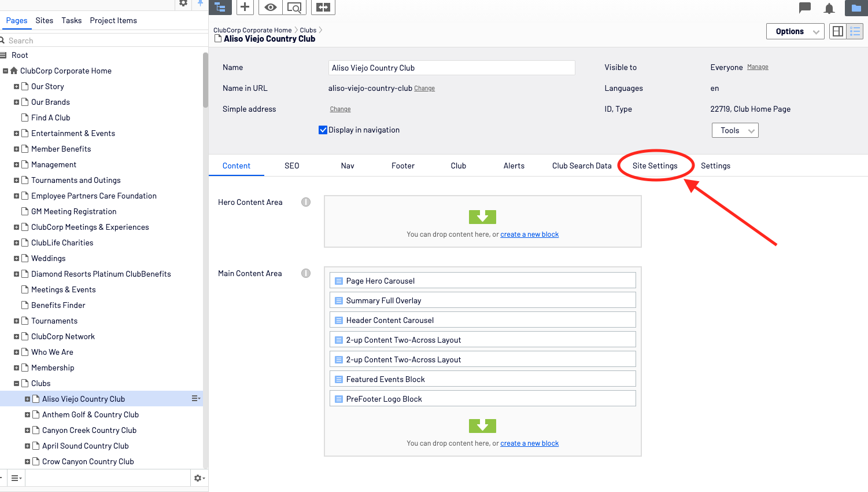Click create a new block in Main Content Area
The height and width of the screenshot is (492, 868).
tap(530, 443)
